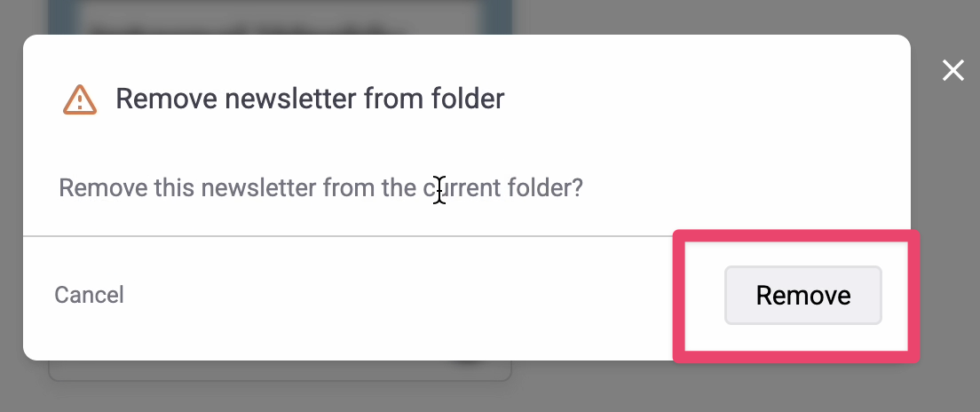Click the orange warning triangle icon

click(79, 99)
